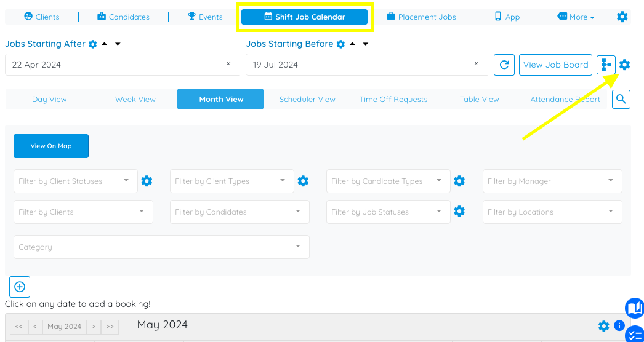Open Filter by Job Statuses dropdown

(388, 212)
